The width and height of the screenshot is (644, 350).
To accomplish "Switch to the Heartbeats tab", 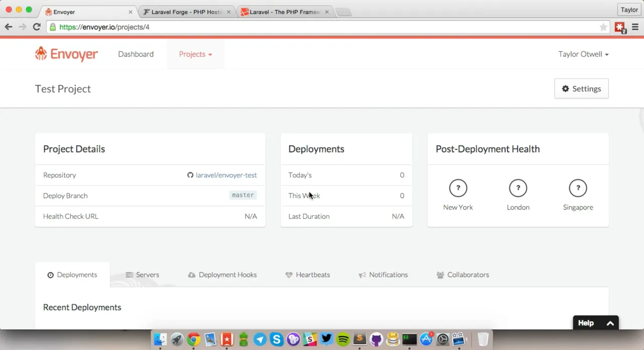I will (x=307, y=275).
